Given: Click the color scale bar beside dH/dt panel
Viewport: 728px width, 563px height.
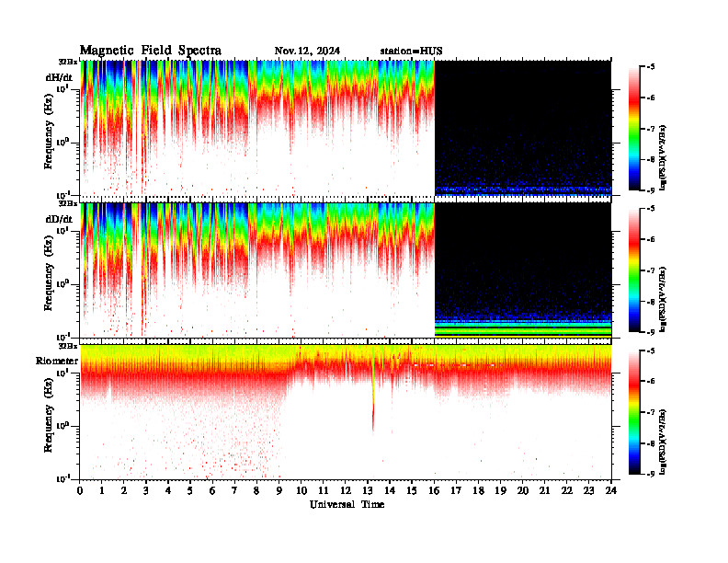Looking at the screenshot, I should 634,128.
